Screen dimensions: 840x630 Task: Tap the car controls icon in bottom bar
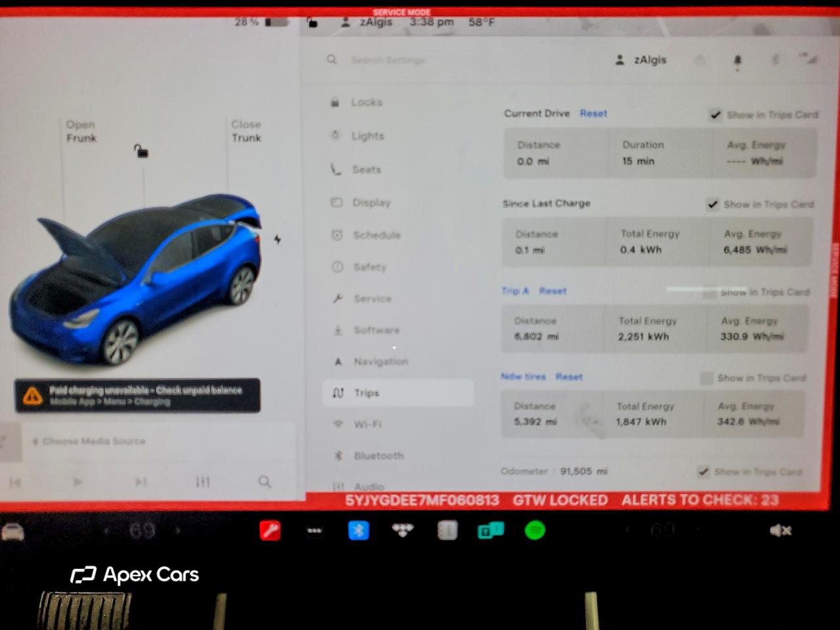(x=12, y=532)
